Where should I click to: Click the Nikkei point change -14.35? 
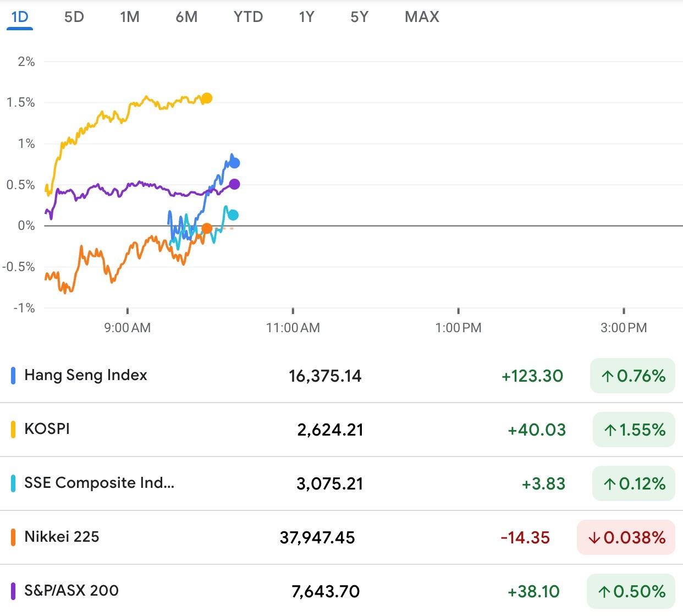point(525,538)
